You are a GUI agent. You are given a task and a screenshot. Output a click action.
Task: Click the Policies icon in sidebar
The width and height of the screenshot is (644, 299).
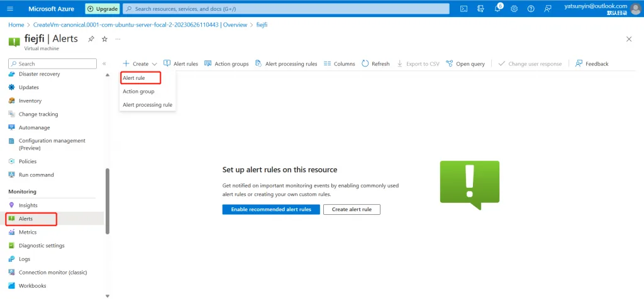pos(11,161)
